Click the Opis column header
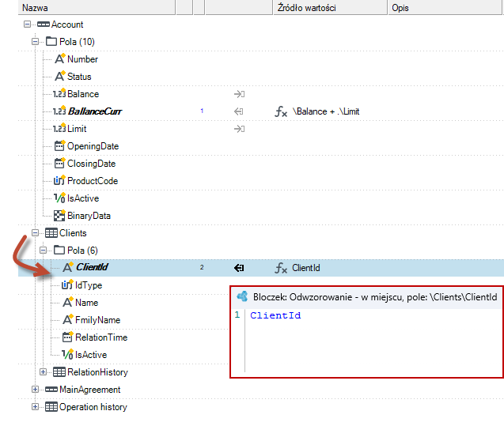 pos(445,7)
